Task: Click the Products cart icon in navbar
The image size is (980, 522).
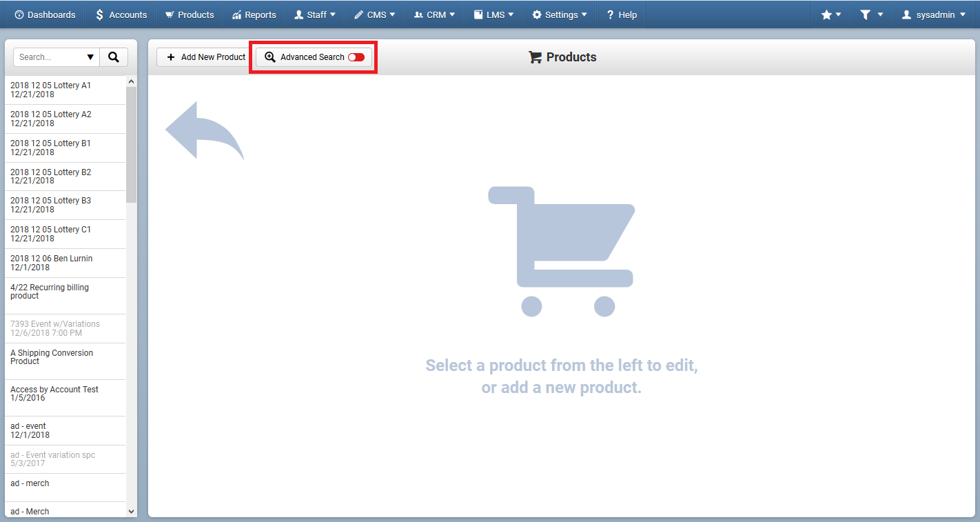Action: point(170,14)
